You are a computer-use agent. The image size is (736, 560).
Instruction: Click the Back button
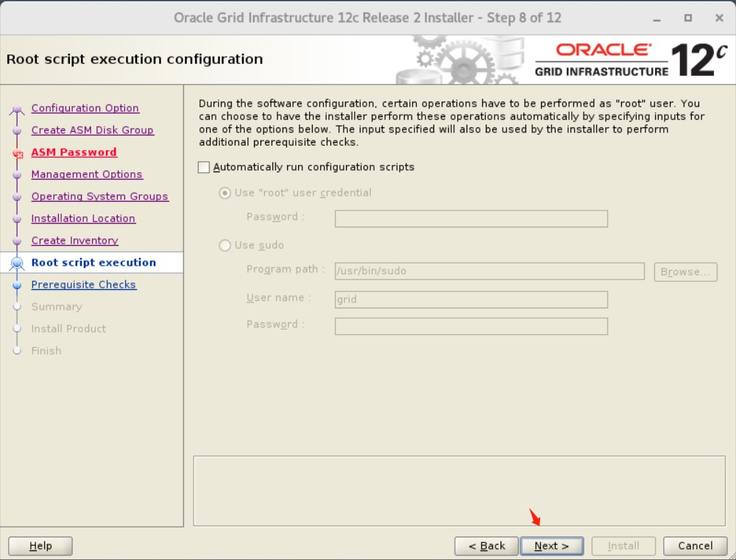coord(486,546)
